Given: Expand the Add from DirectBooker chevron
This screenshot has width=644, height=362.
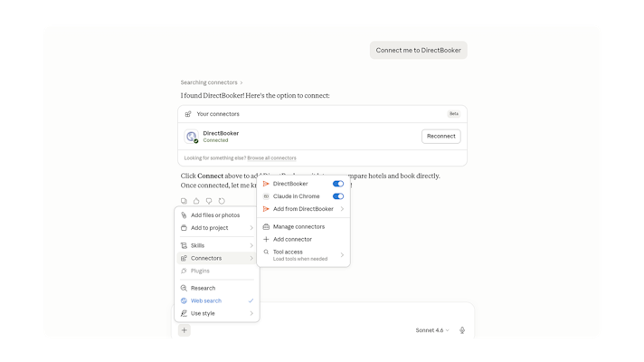Looking at the screenshot, I should tap(342, 209).
